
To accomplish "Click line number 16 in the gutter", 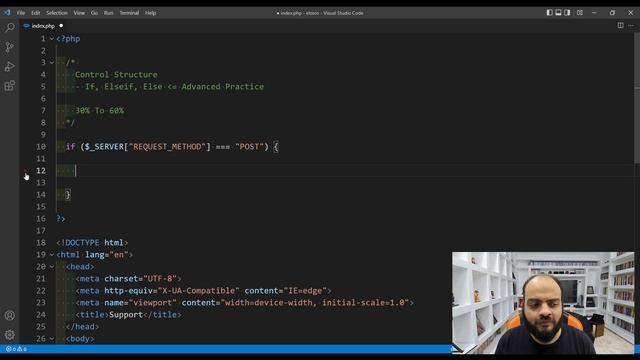I will click(x=41, y=219).
